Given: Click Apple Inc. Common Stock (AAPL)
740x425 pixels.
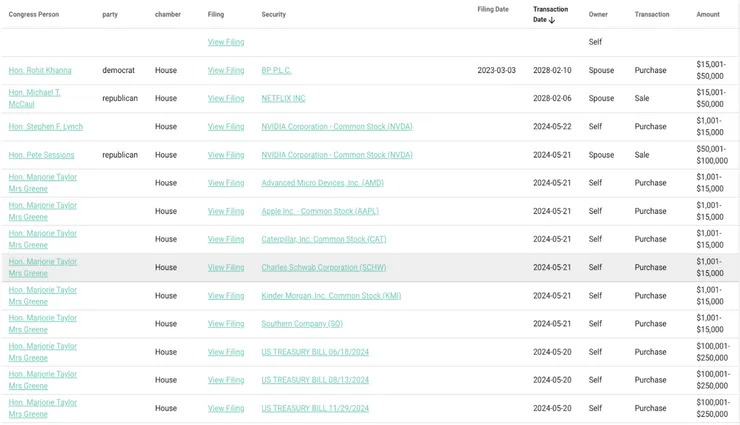Looking at the screenshot, I should (320, 211).
